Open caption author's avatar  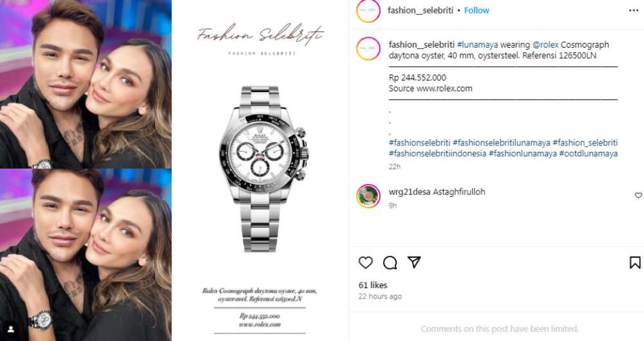(368, 48)
